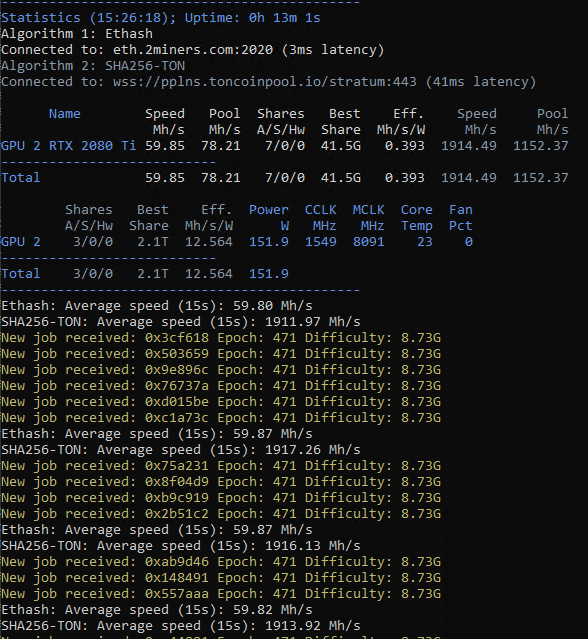Click 12.564 efficiency in second GPU 2 row
Screen dimensions: 588x639
coord(209,242)
